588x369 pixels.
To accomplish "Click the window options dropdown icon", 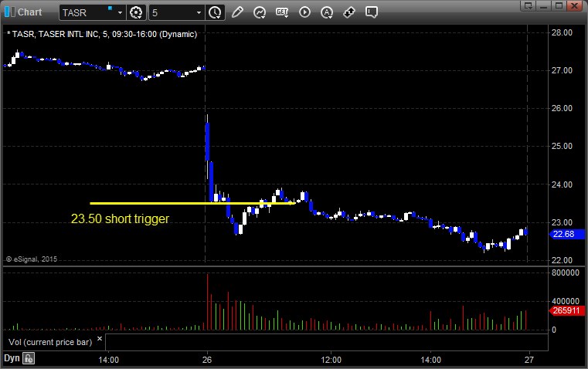I will coord(528,5).
